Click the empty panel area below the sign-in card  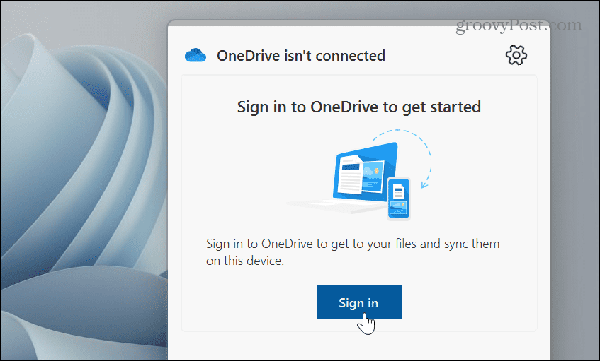(359, 346)
